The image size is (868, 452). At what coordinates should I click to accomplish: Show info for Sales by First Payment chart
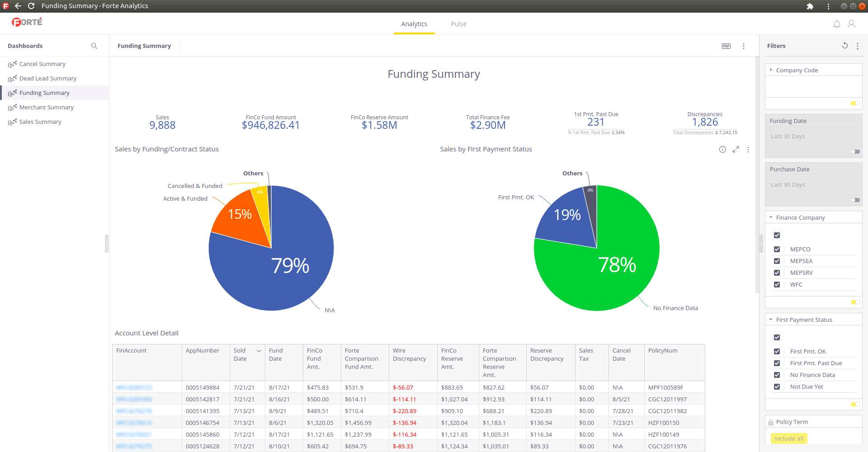point(722,150)
